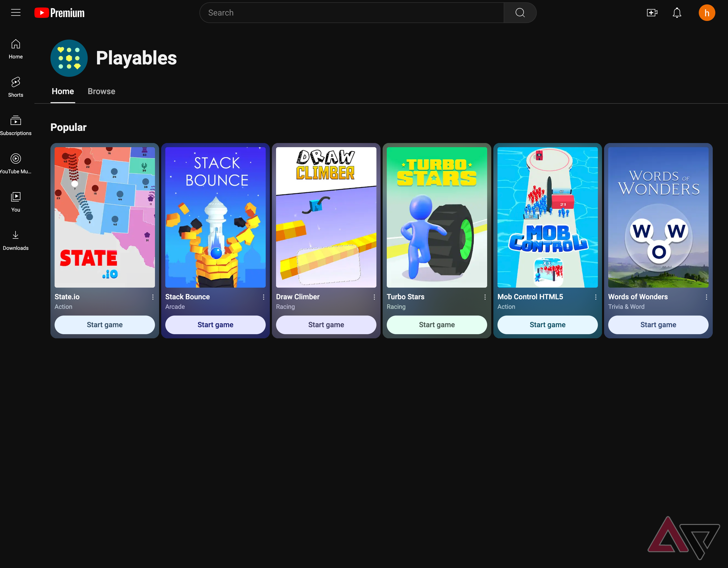Start the Words of Wonders game
This screenshot has width=728, height=568.
658,325
